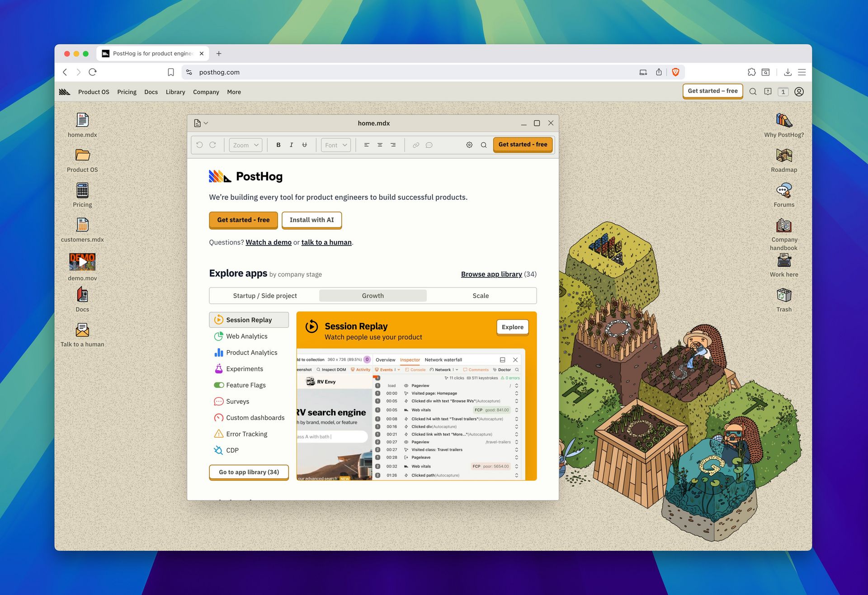The image size is (868, 595).
Task: Click the Bold formatting icon
Action: coord(278,145)
